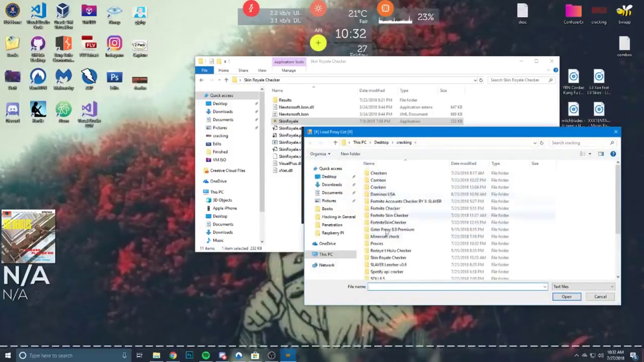The image size is (644, 362).
Task: Expand the File name history dropdown arrow
Action: click(544, 287)
